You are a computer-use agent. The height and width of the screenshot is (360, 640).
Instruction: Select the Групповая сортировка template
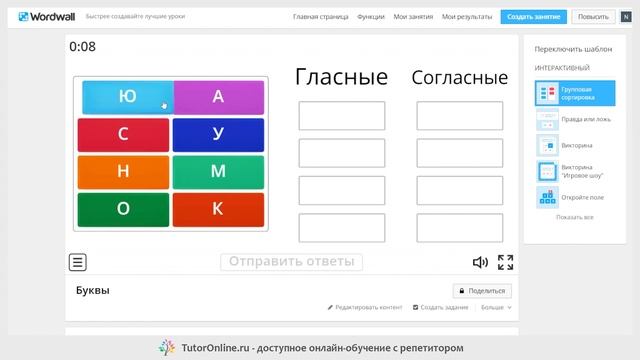point(575,93)
